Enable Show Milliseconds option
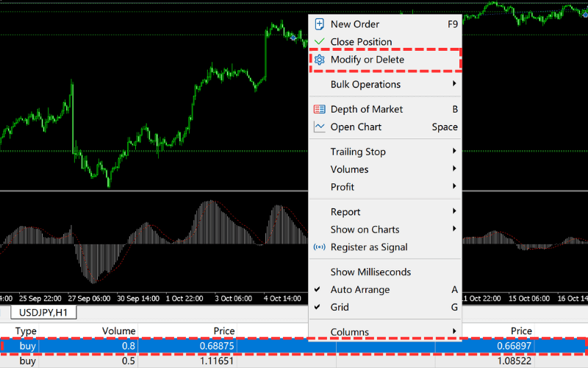588x368 pixels. point(370,272)
